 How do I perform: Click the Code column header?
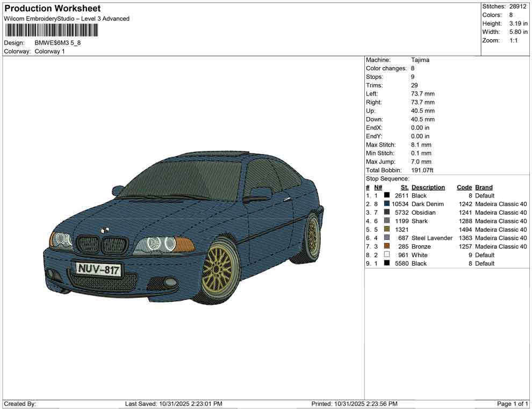tap(464, 187)
